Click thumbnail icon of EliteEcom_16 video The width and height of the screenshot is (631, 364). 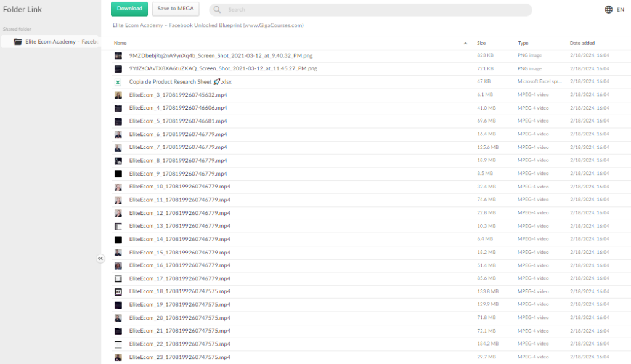(118, 265)
